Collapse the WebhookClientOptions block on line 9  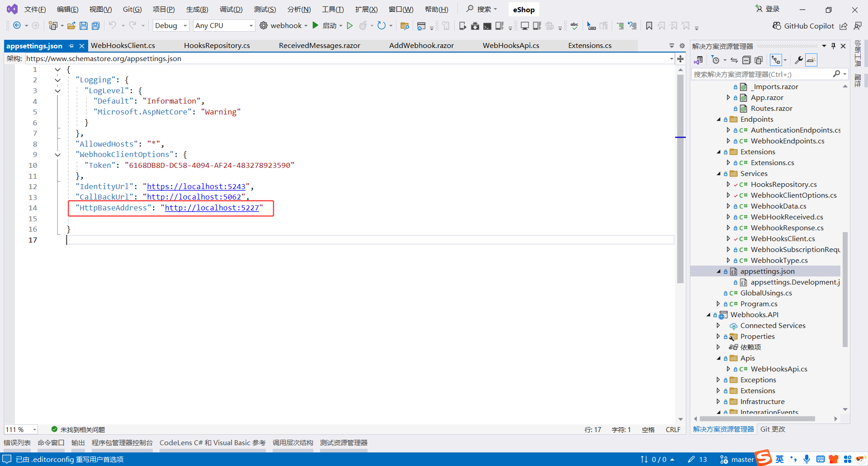(58, 155)
